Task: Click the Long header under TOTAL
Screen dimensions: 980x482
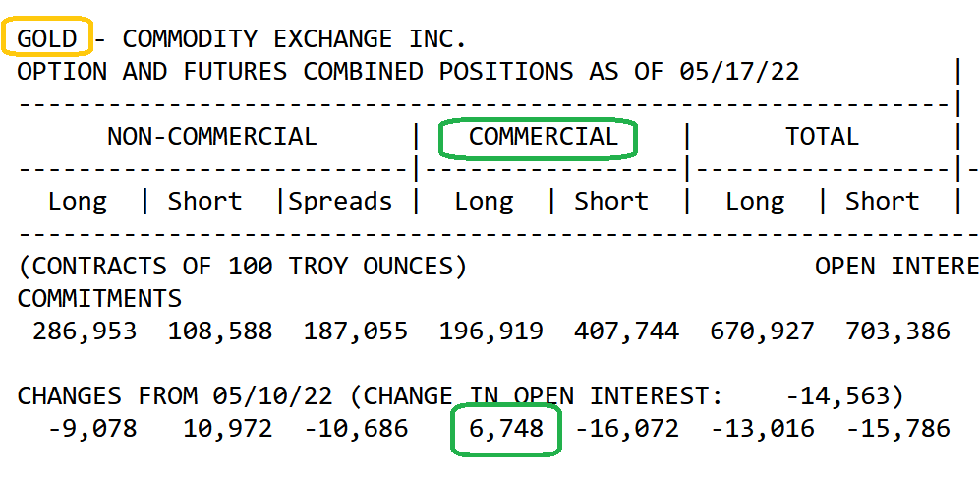Action: click(755, 202)
